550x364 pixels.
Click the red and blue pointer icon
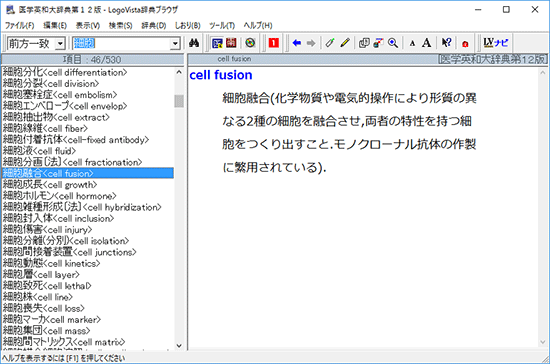pos(378,43)
